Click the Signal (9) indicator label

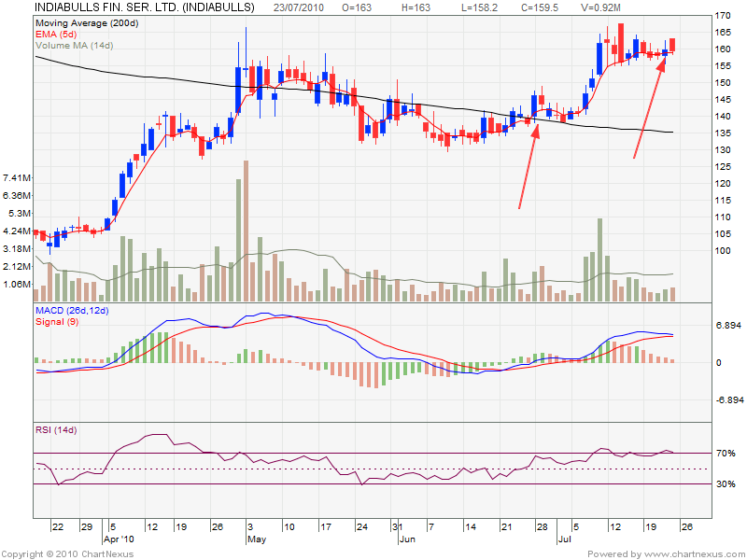[59, 321]
